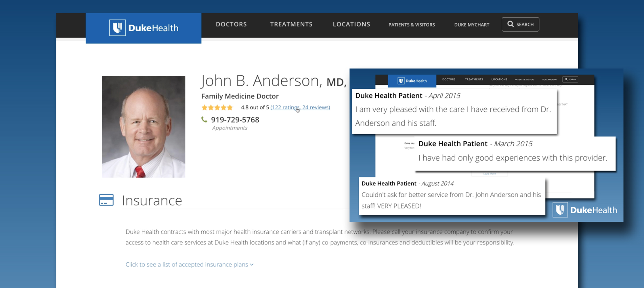This screenshot has height=288, width=644.
Task: Click the SEARCH button in main header
Action: 520,24
